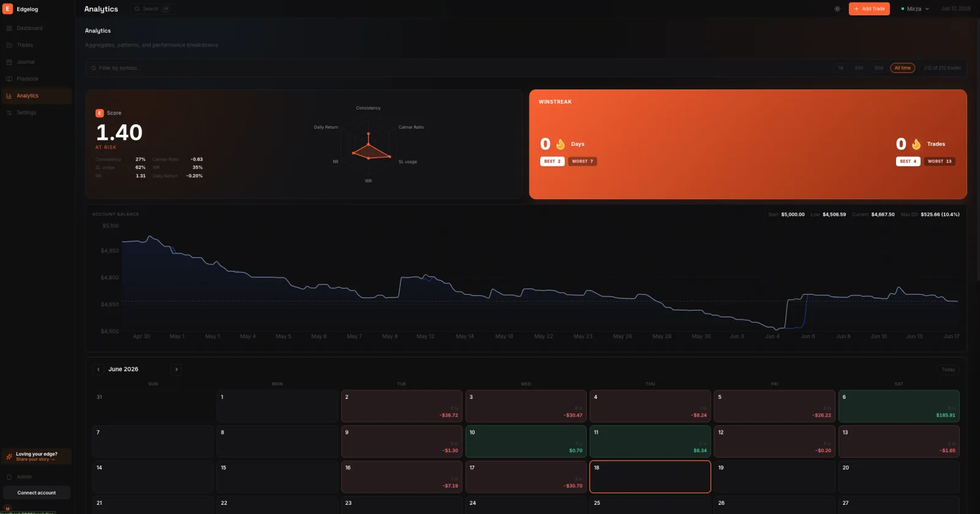Go to next month in calendar
Screen dimensions: 980x514
point(176,369)
